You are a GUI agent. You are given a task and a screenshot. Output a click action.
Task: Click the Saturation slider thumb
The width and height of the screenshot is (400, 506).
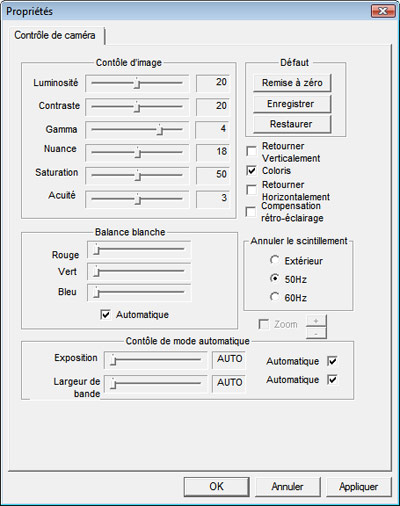tap(137, 175)
